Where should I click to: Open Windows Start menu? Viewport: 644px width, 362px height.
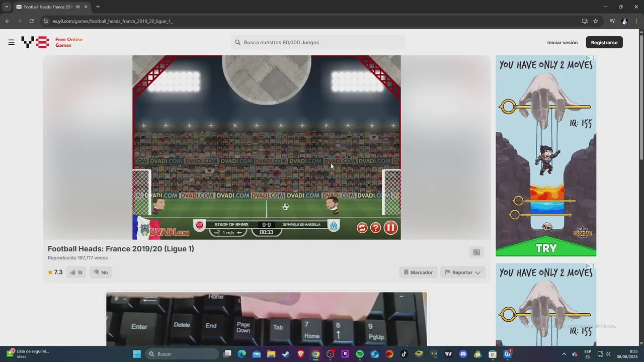pyautogui.click(x=137, y=354)
